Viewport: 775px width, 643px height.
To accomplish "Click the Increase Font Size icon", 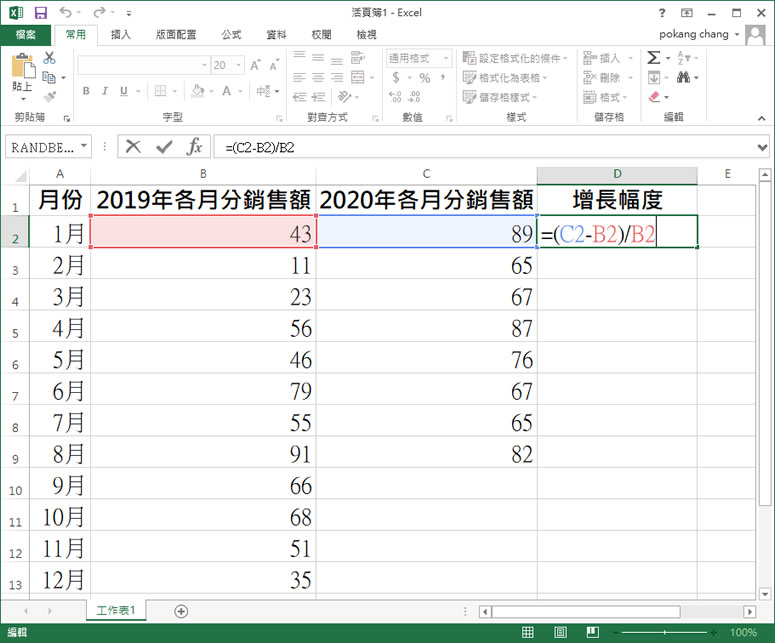I will [x=255, y=65].
